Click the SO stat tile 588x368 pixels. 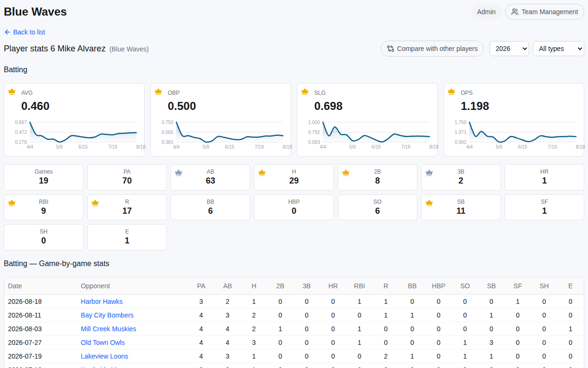point(377,207)
